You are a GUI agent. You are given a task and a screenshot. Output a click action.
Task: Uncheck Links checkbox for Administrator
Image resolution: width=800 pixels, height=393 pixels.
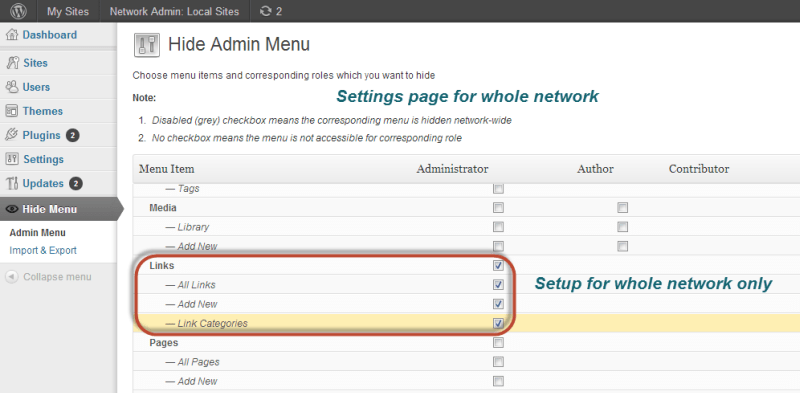point(498,265)
